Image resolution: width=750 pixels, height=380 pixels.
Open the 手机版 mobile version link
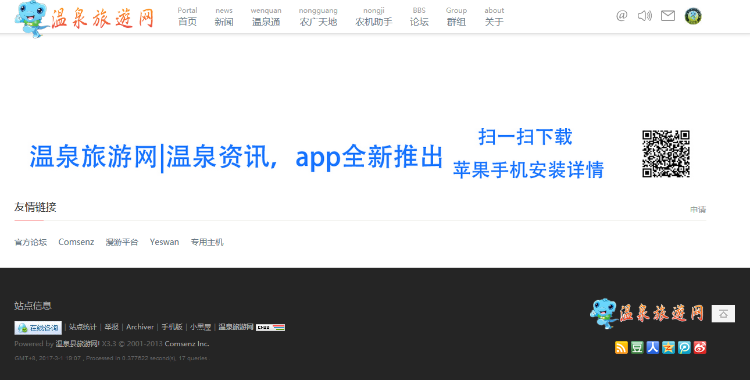[172, 327]
